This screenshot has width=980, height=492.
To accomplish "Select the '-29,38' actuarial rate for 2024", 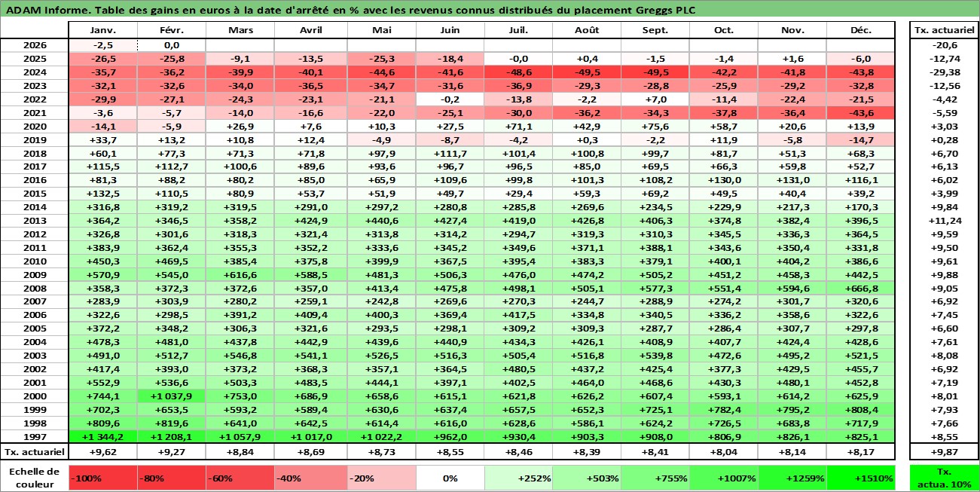I will pos(944,72).
